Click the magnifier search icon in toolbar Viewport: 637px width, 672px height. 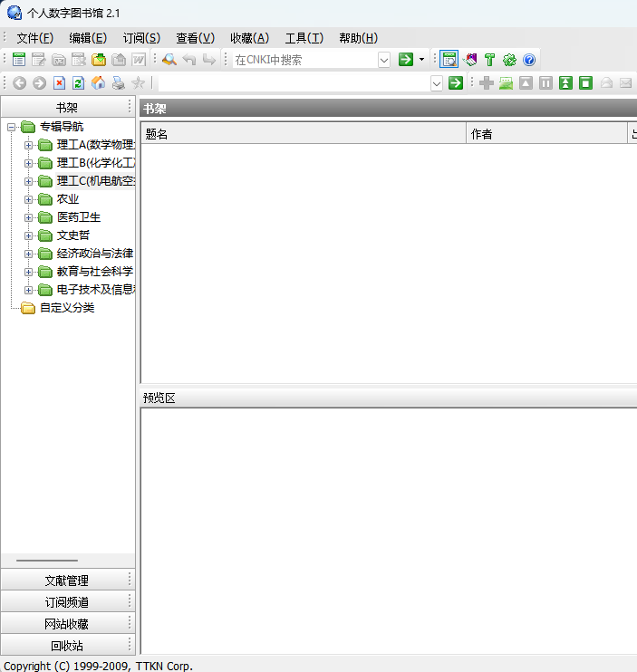[169, 60]
